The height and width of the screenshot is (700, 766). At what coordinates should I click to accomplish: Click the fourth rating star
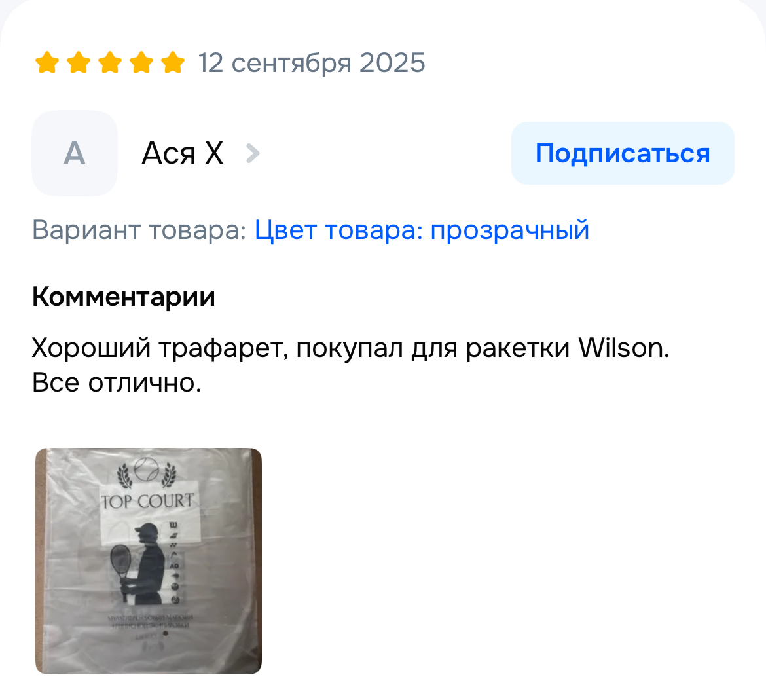click(141, 63)
